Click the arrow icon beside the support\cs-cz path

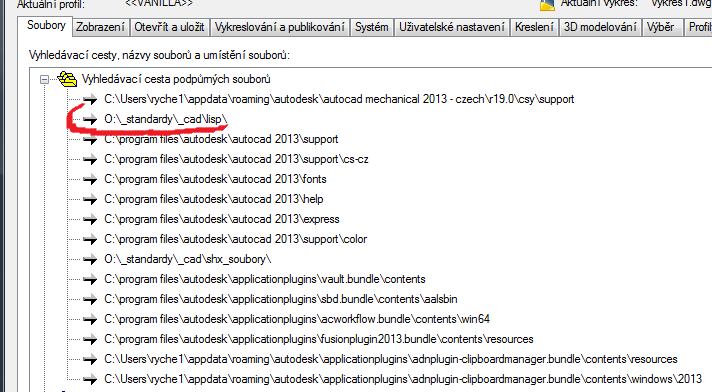[x=90, y=159]
